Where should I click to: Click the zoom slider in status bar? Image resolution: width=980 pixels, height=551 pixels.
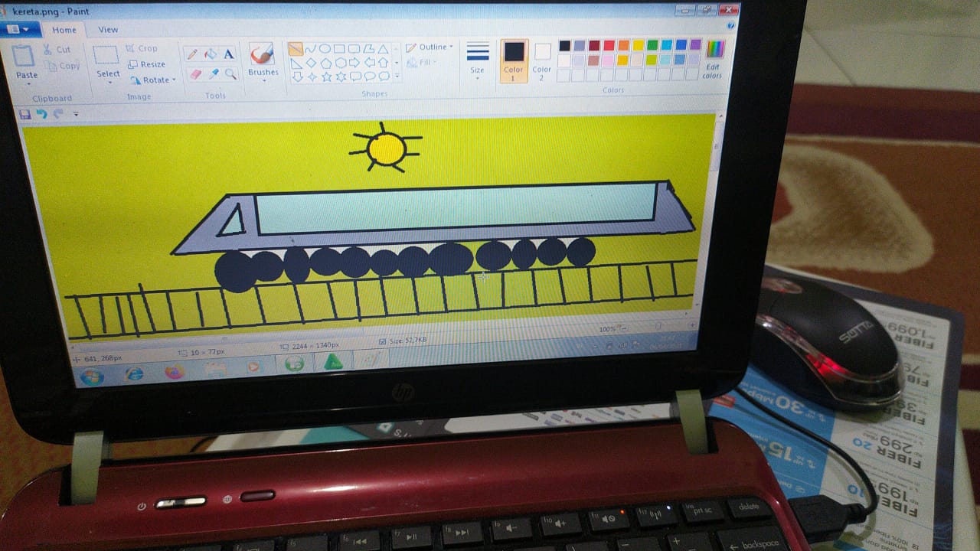[660, 328]
